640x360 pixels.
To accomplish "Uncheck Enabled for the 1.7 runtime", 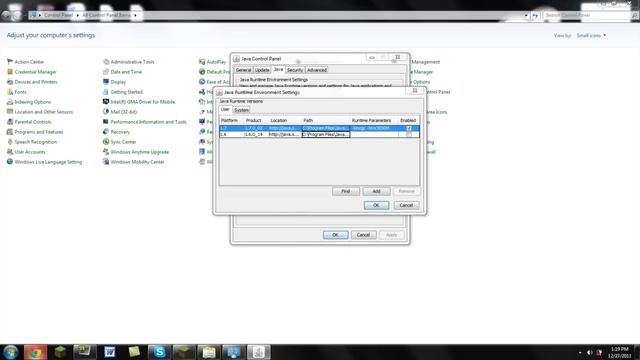I will [409, 128].
